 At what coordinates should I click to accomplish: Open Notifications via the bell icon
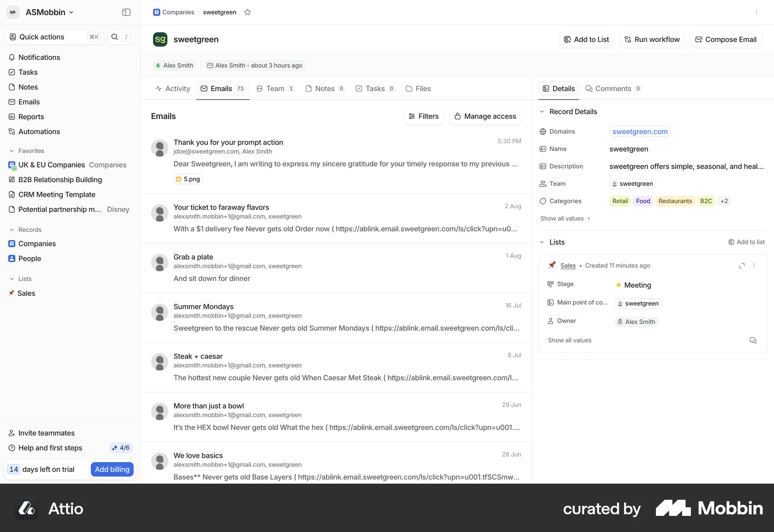12,57
